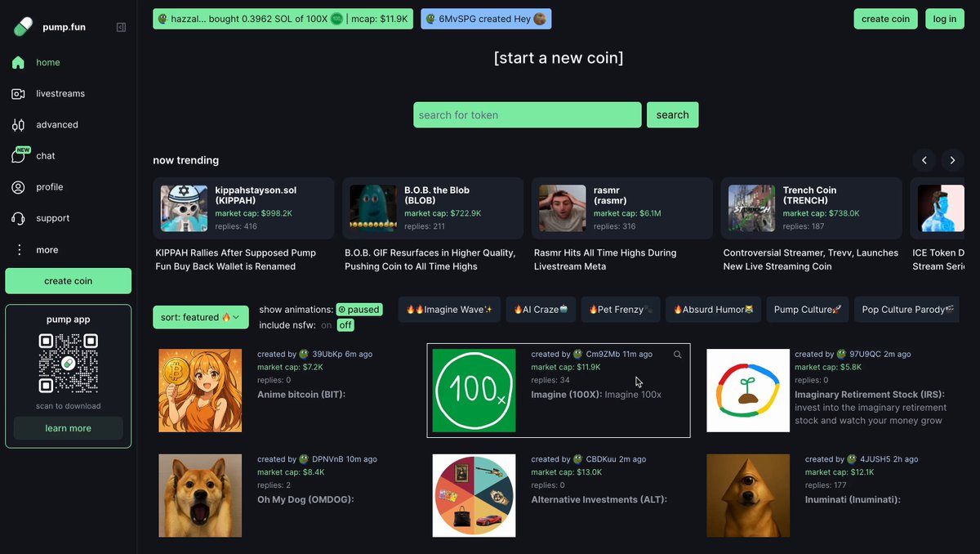980x554 pixels.
Task: Click the support headset icon
Action: tap(18, 218)
